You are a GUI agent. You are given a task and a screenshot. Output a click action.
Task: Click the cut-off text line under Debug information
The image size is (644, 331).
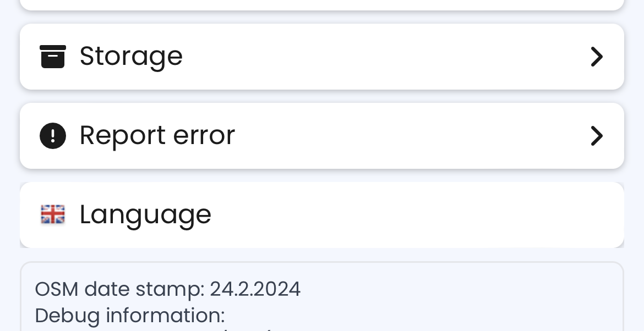tap(242, 329)
